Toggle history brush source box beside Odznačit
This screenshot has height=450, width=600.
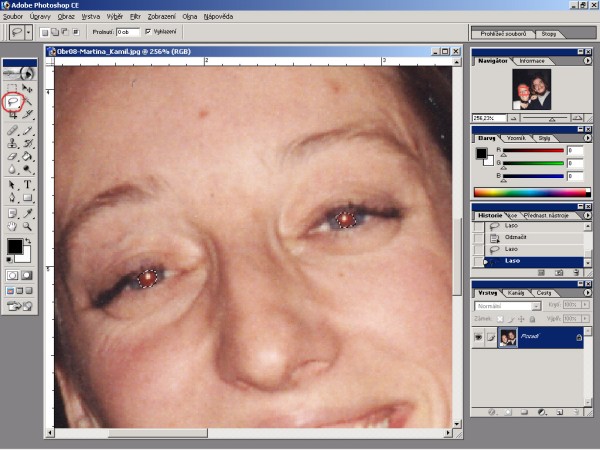[479, 237]
